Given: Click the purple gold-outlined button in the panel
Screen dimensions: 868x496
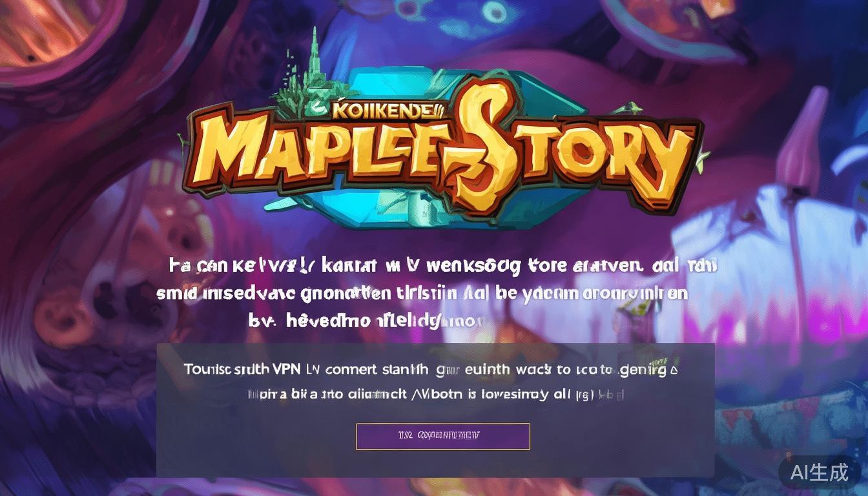Looking at the screenshot, I should coord(442,436).
